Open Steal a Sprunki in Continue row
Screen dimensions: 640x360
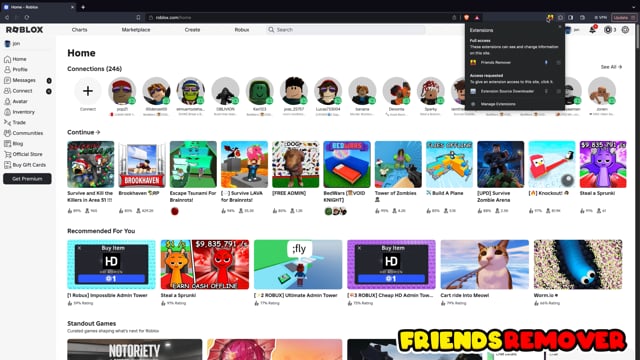[x=603, y=164]
